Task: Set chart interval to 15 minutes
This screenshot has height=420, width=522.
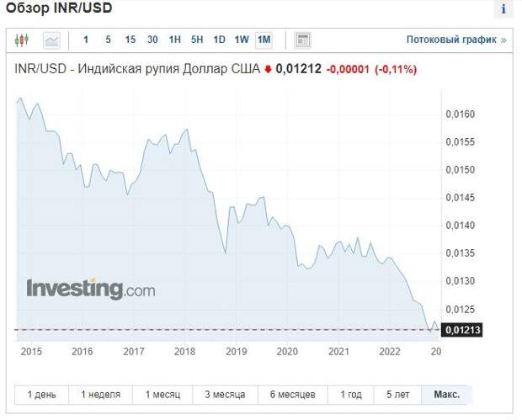Action: 130,40
